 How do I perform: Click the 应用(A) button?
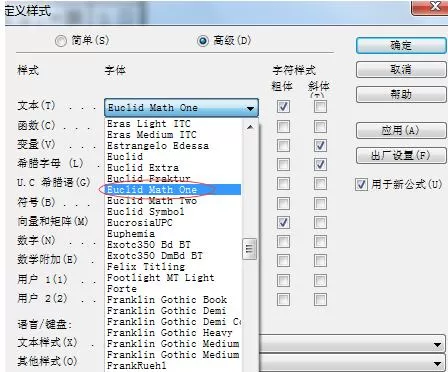401,130
